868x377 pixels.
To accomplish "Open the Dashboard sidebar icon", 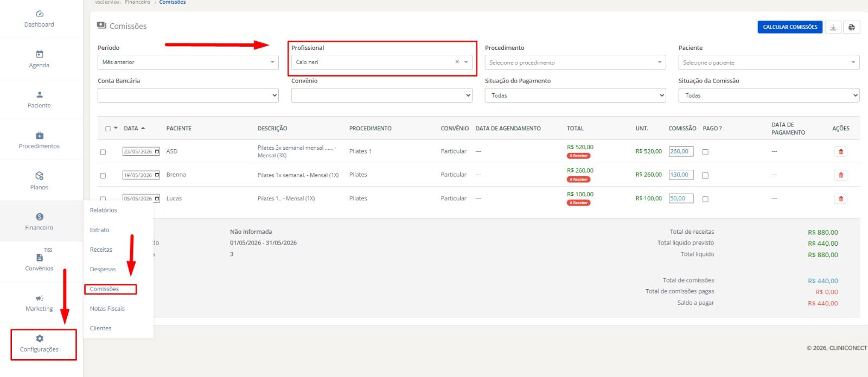I will (x=40, y=14).
